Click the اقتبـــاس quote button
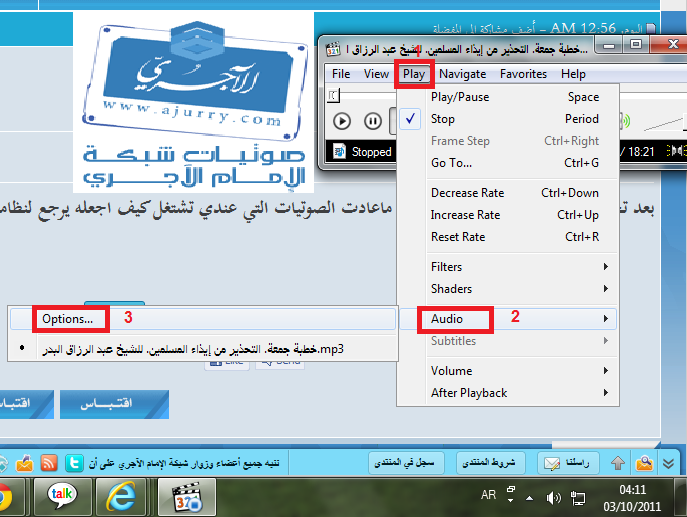Screen dimensions: 687x517 coord(114,404)
